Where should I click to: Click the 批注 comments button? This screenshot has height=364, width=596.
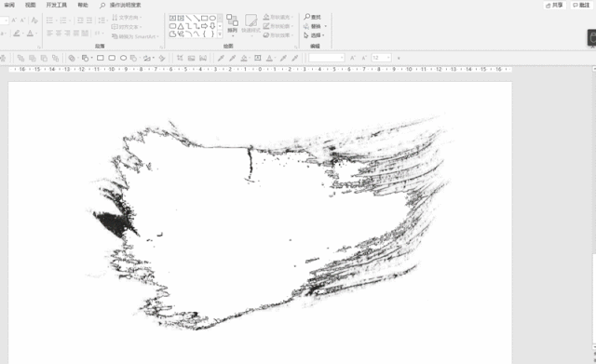pyautogui.click(x=581, y=6)
